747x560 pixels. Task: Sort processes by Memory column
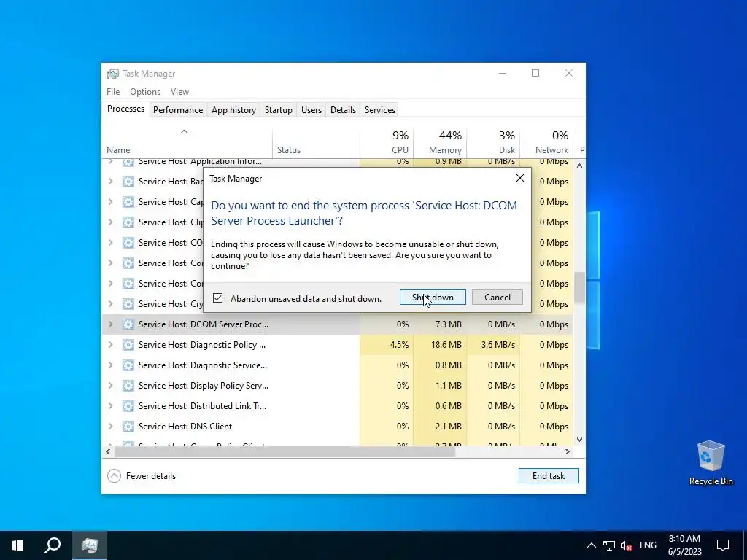tap(440, 142)
